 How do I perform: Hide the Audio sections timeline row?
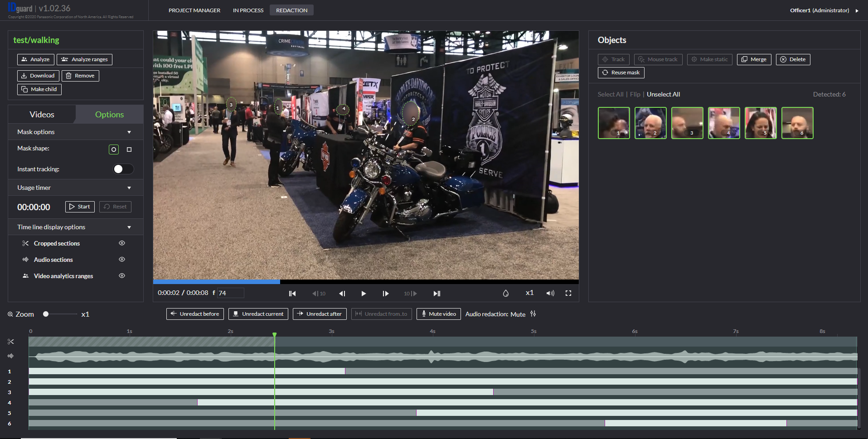coord(121,259)
